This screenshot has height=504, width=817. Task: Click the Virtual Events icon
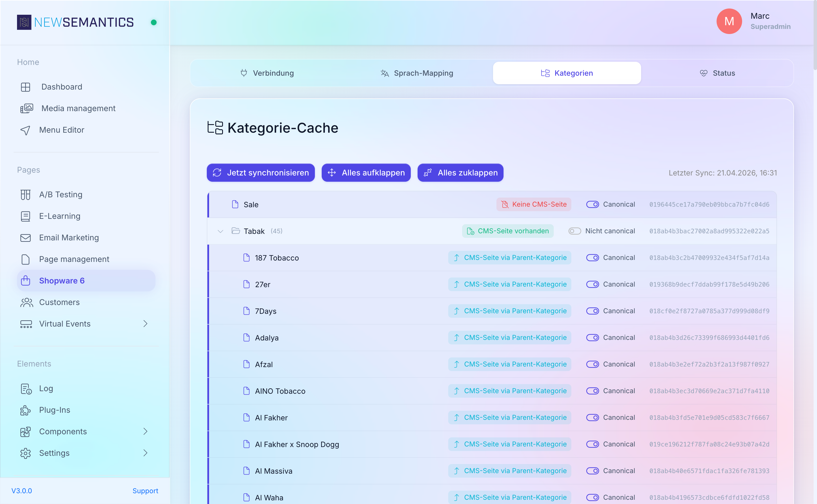(x=26, y=324)
